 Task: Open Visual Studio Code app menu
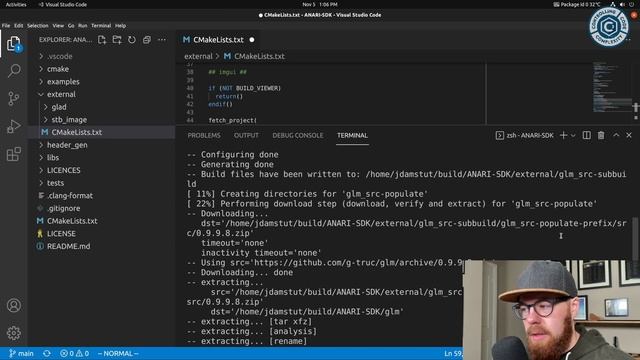coord(62,4)
